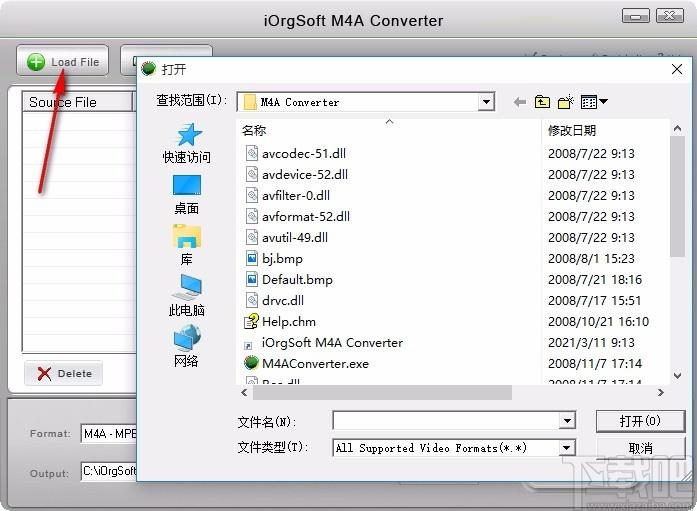
Task: Click Format field in main window
Action: click(109, 434)
